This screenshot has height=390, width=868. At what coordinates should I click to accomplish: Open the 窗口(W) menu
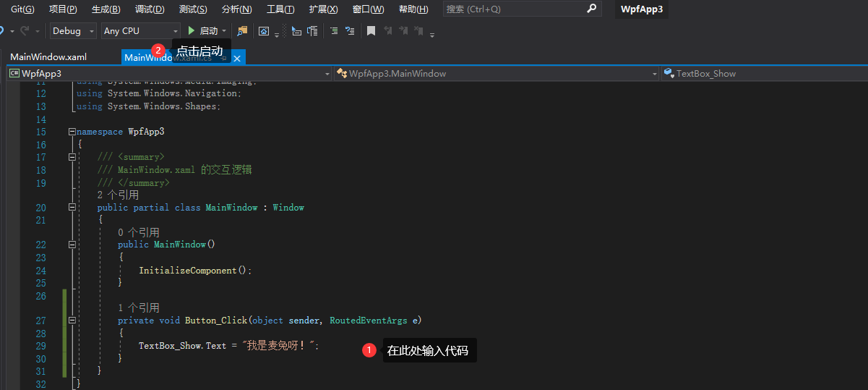[x=368, y=9]
